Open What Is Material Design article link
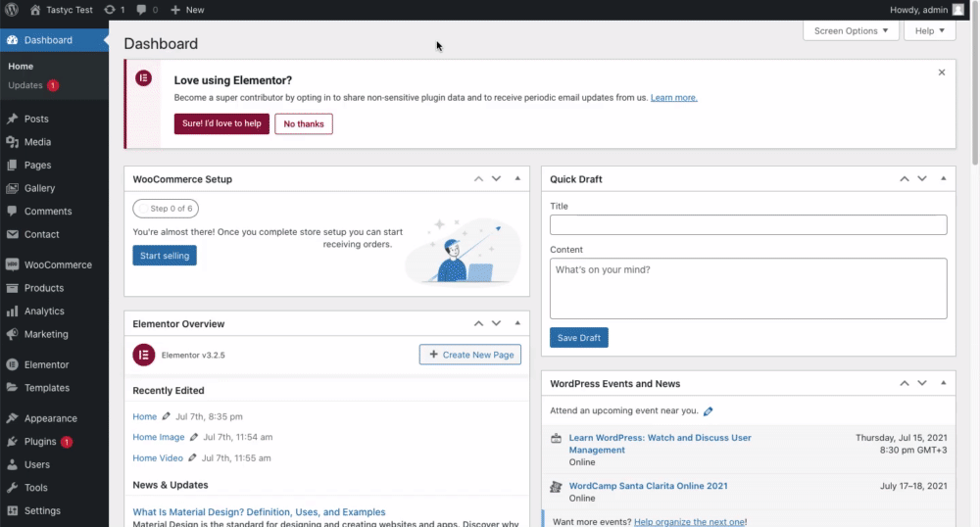 pyautogui.click(x=259, y=512)
